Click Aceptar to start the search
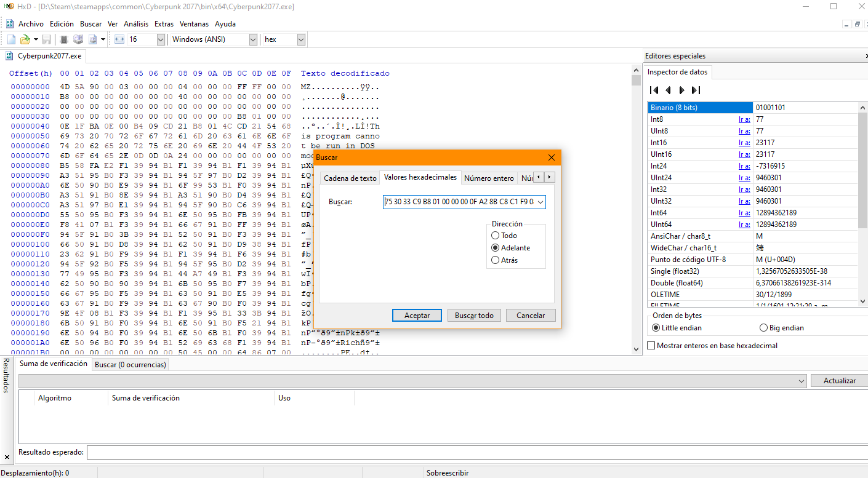 pos(417,316)
